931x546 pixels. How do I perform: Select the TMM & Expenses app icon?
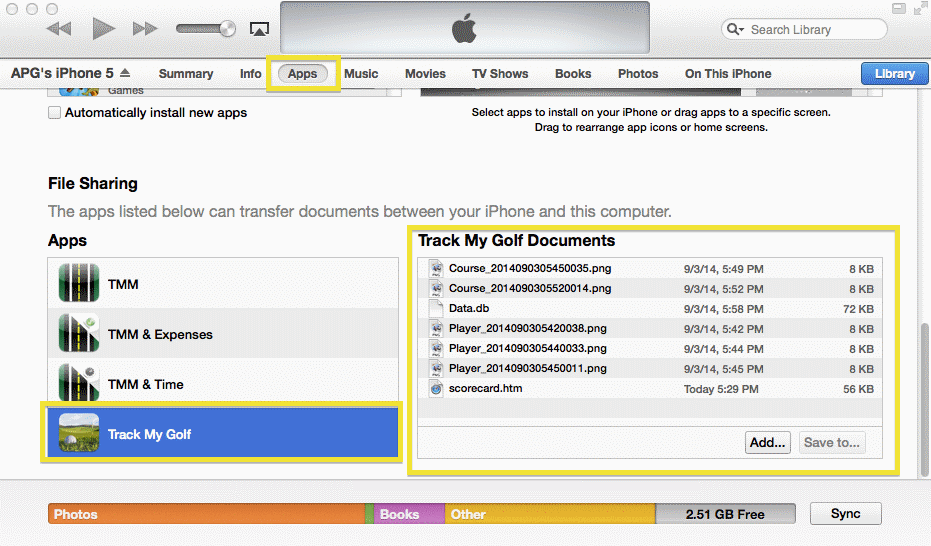pyautogui.click(x=79, y=333)
